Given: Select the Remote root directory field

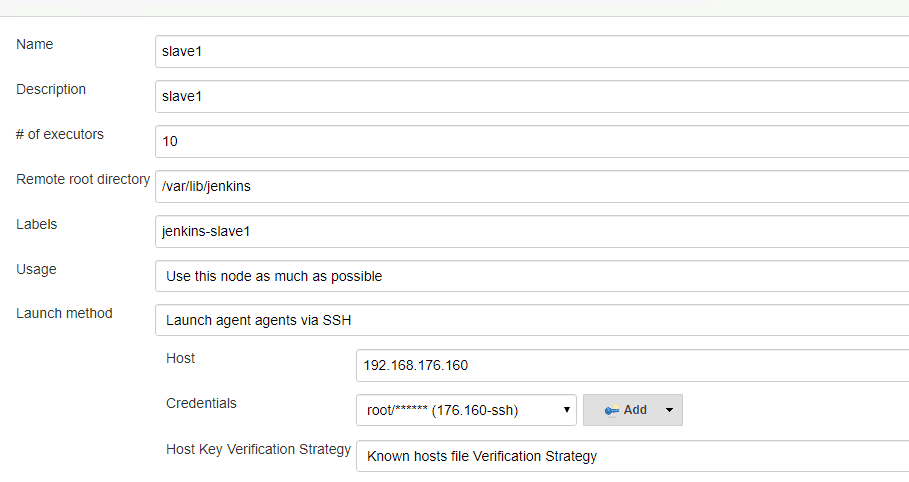Looking at the screenshot, I should tap(531, 186).
